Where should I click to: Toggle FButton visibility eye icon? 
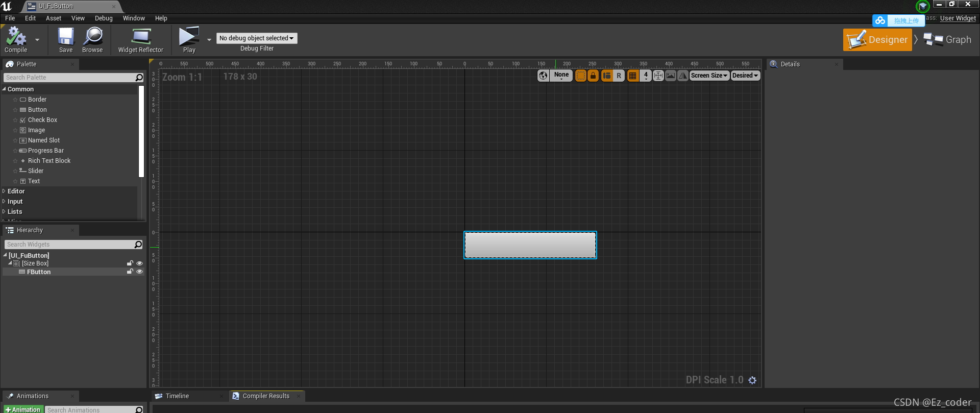139,272
